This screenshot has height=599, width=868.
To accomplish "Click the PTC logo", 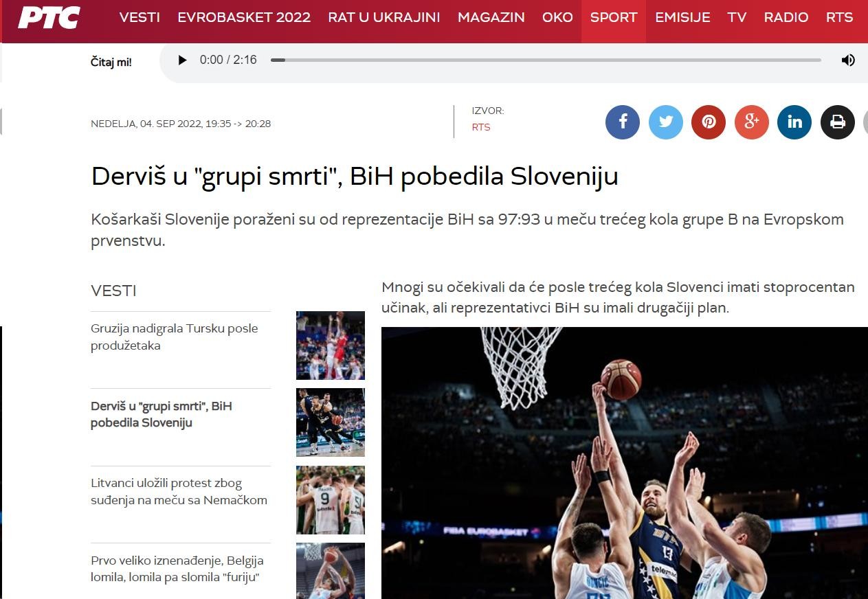I will pos(49,18).
